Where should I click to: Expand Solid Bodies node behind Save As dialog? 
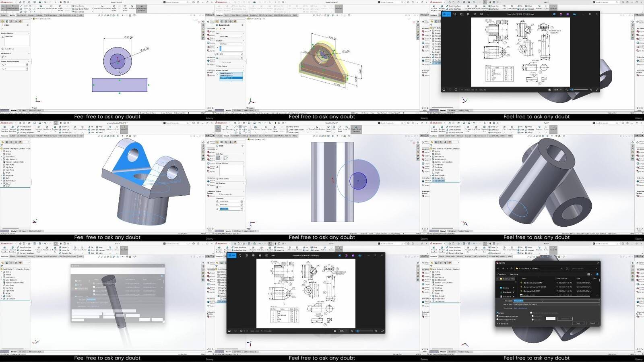(431, 280)
